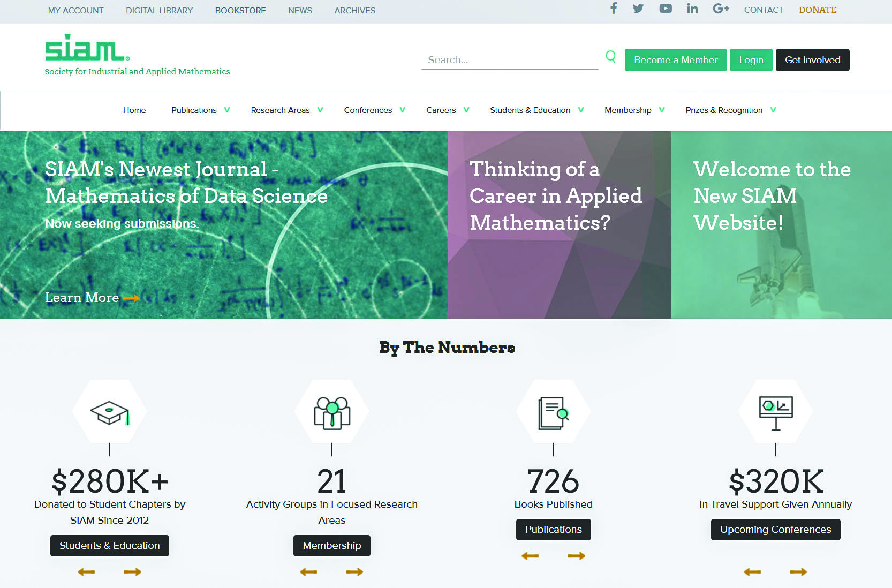Expand Prizes & Recognition menu
This screenshot has width=892, height=588.
773,110
